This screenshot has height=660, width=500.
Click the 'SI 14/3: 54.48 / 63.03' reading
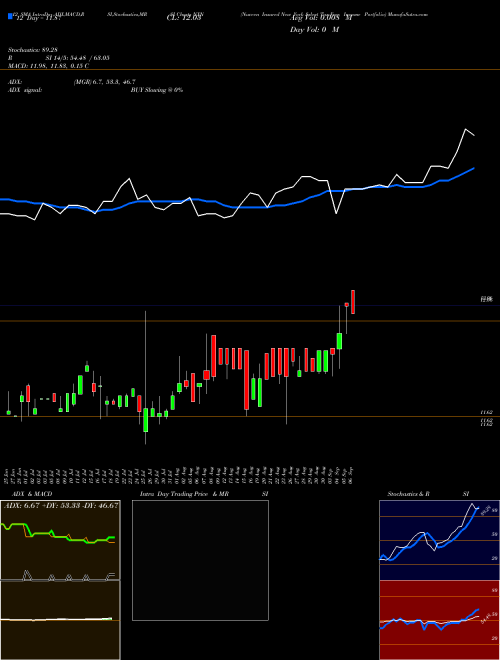point(78,58)
